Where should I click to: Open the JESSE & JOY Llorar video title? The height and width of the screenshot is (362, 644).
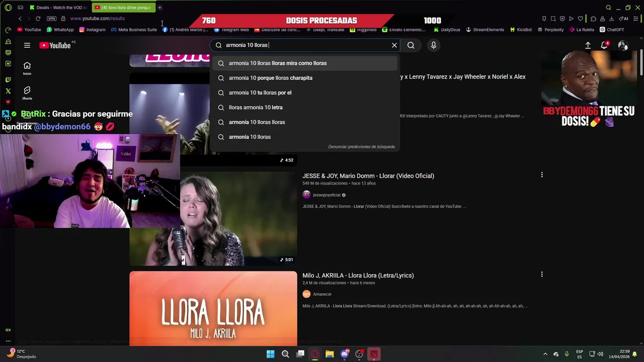368,176
